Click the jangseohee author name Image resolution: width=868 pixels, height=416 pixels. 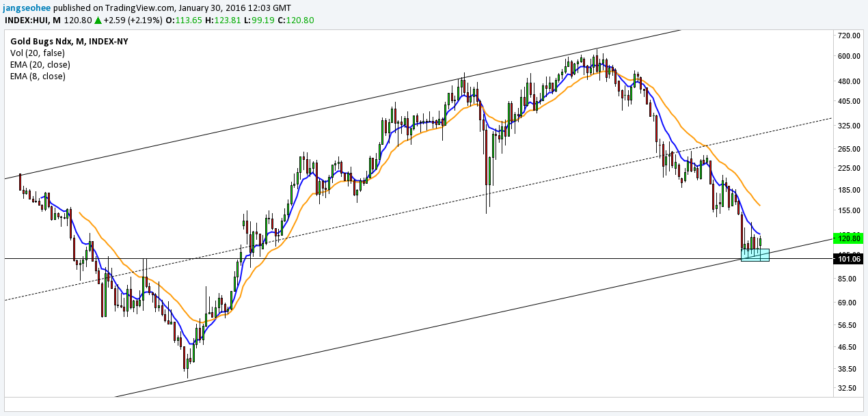(x=27, y=8)
